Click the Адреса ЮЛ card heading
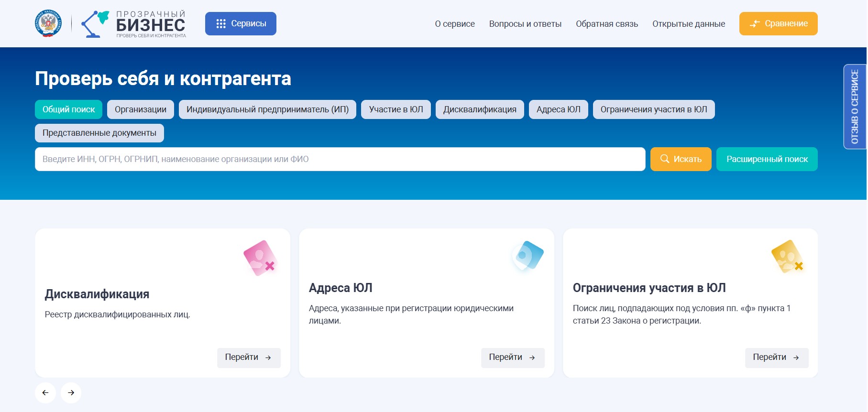The image size is (868, 412). 341,288
